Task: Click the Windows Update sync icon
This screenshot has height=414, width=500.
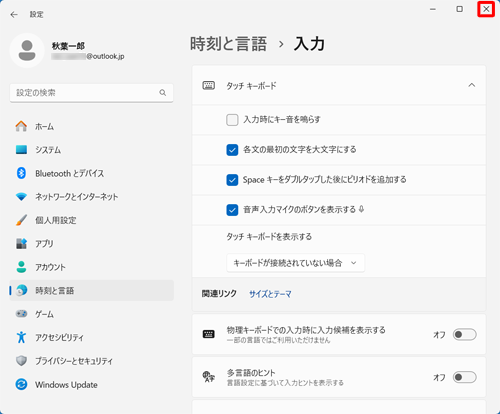Action: click(21, 384)
